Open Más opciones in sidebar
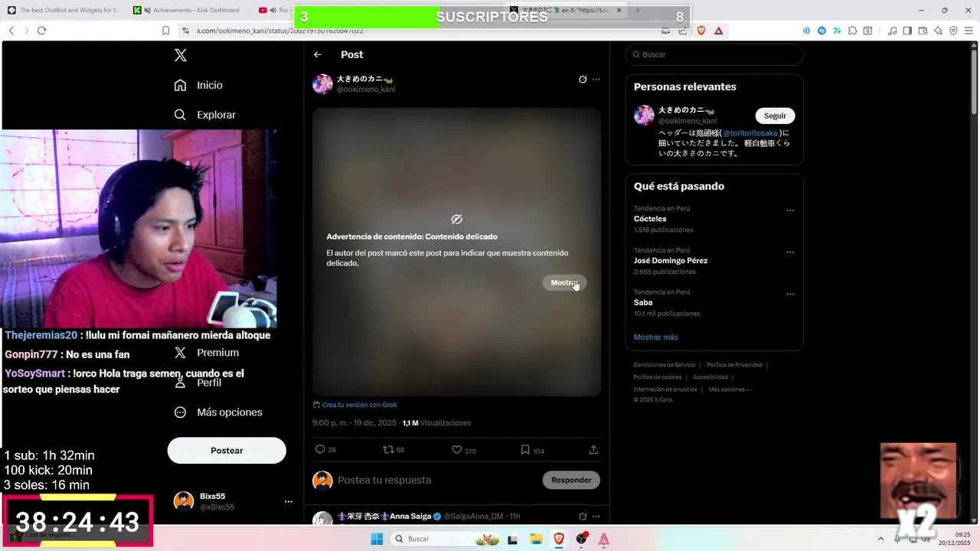 coord(218,412)
